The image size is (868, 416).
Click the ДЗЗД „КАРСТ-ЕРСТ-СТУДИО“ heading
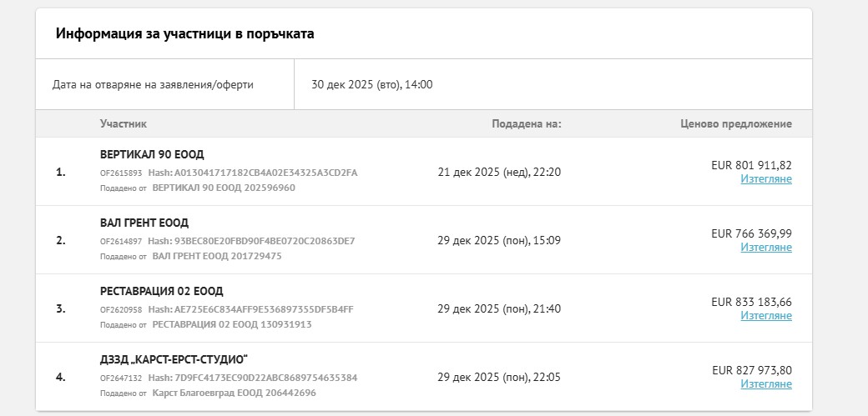click(174, 360)
